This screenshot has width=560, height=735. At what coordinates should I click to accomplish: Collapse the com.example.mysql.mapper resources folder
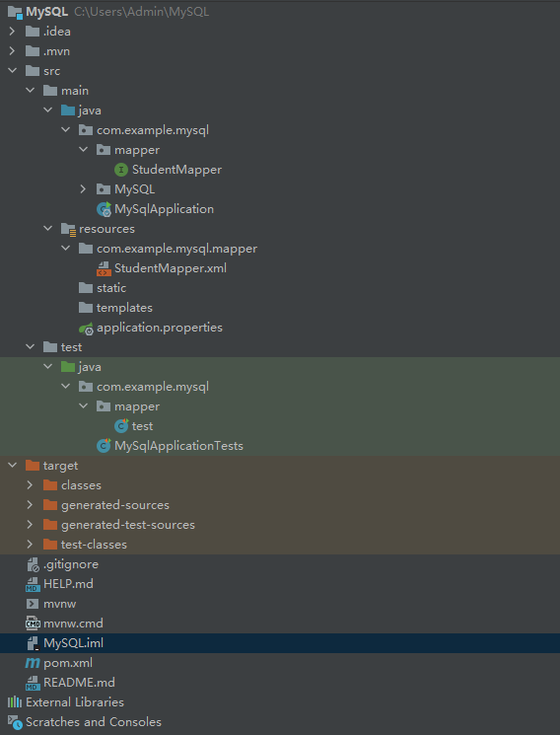click(66, 249)
